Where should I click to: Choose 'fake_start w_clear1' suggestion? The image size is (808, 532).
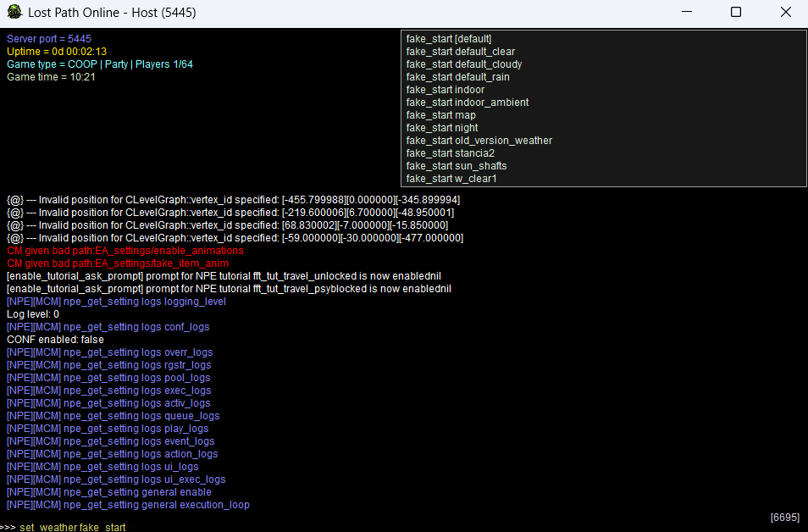tap(451, 179)
